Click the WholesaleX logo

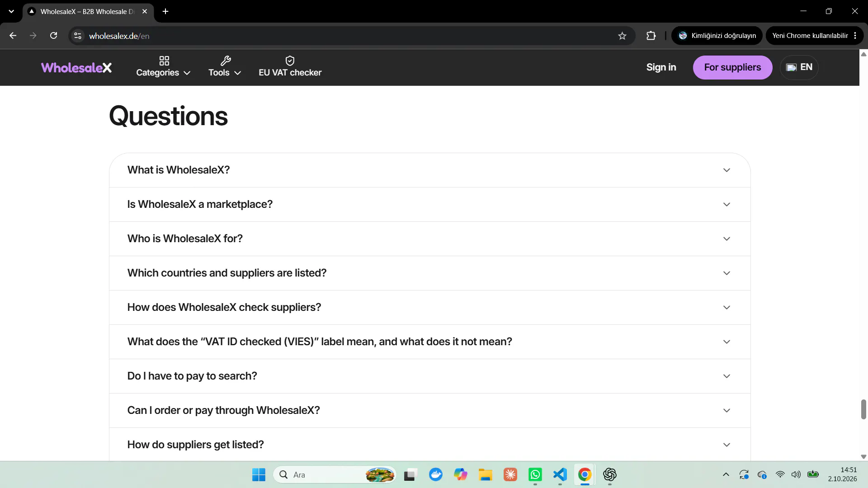[x=76, y=67]
